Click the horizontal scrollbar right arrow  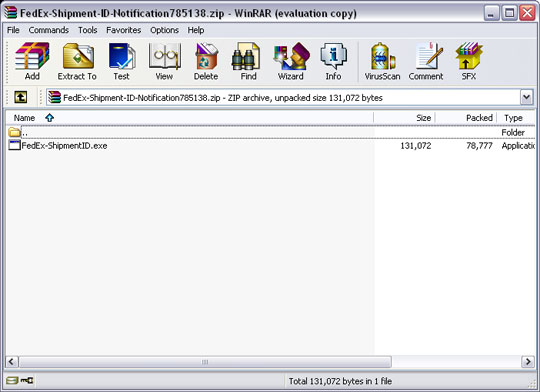[x=528, y=362]
